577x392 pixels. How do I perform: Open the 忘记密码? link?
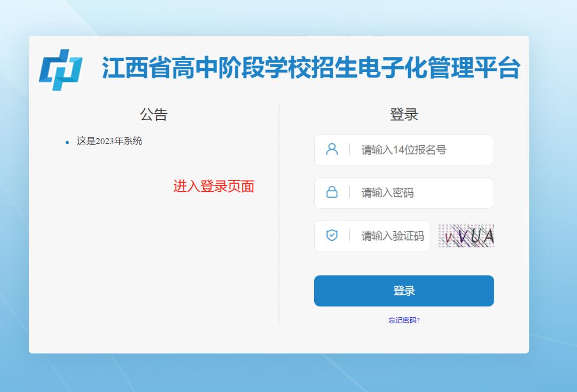pos(404,320)
